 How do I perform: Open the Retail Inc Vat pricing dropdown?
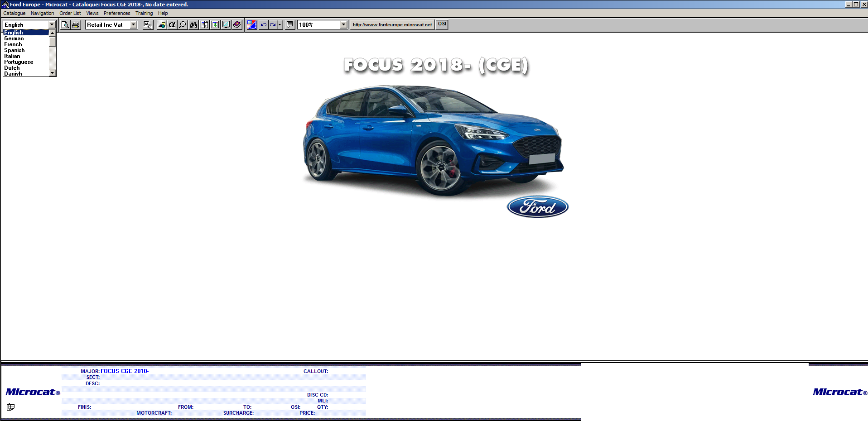(x=133, y=24)
